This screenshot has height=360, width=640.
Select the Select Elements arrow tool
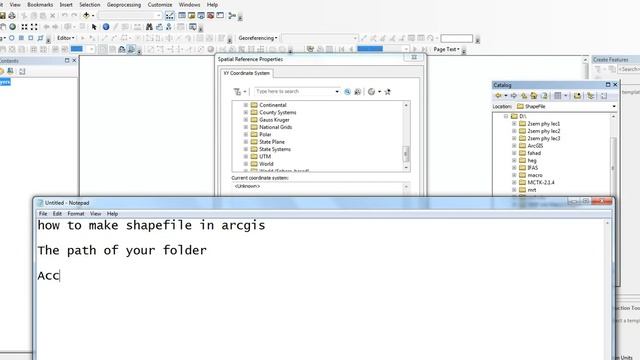(94, 27)
